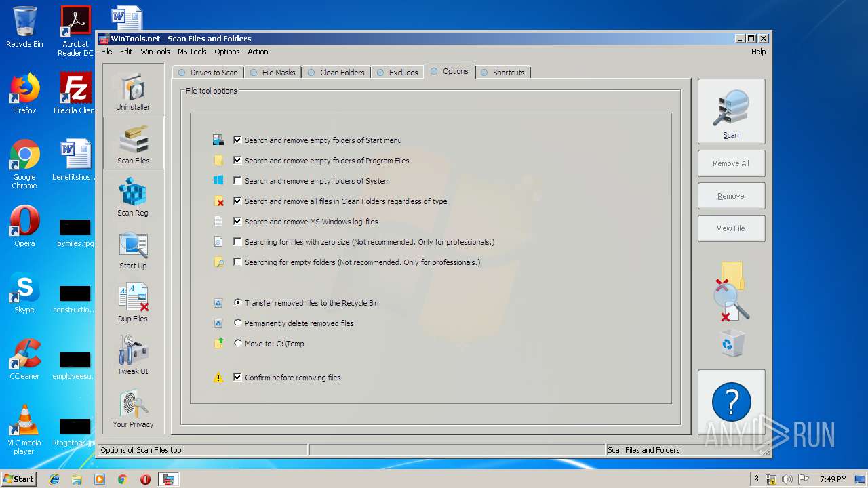Select CCleaner desktop shortcut
868x488 pixels.
[x=24, y=359]
